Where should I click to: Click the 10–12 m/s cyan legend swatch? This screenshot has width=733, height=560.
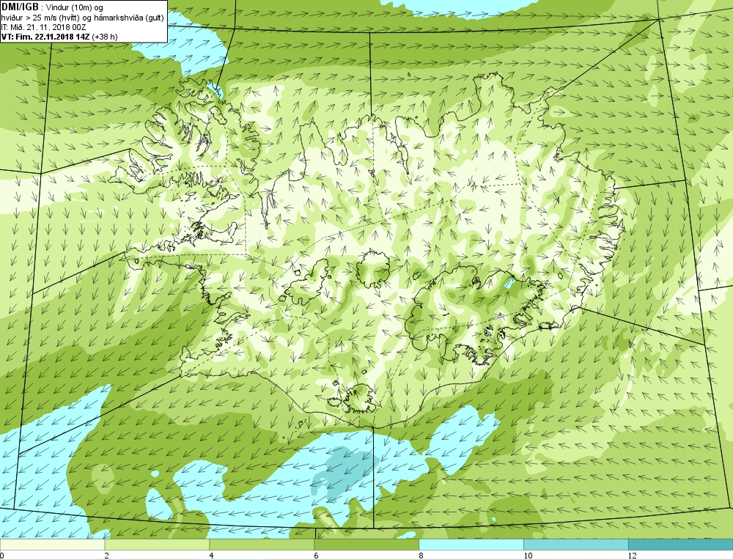coord(576,545)
